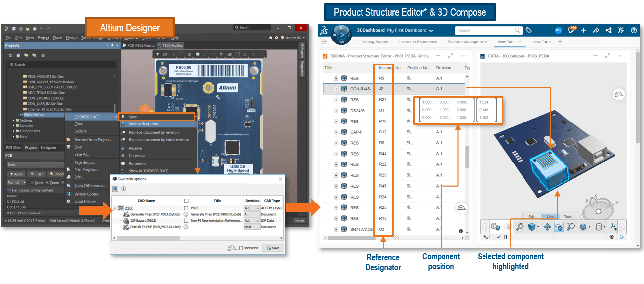The width and height of the screenshot is (644, 284).
Task: Select the Rotate tool in 3D Compose toolbar
Action: tap(559, 227)
